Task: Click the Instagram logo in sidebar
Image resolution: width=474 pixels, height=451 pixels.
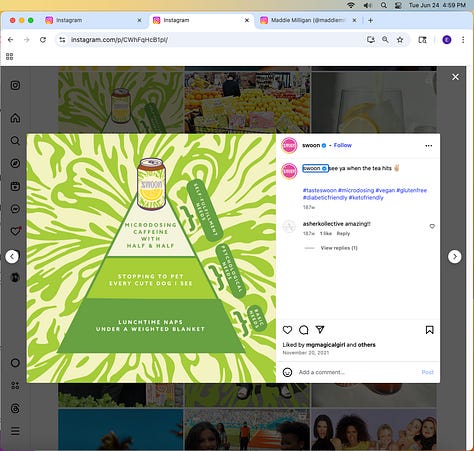Action: pos(15,85)
